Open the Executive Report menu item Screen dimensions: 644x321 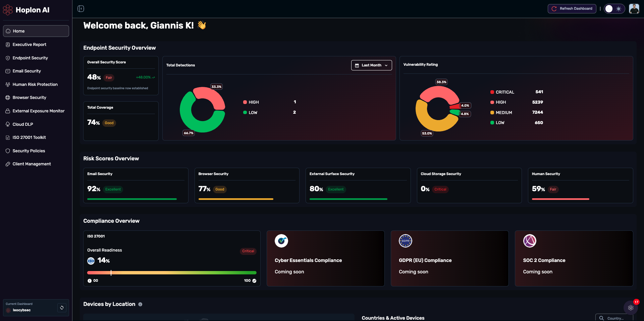pyautogui.click(x=30, y=45)
